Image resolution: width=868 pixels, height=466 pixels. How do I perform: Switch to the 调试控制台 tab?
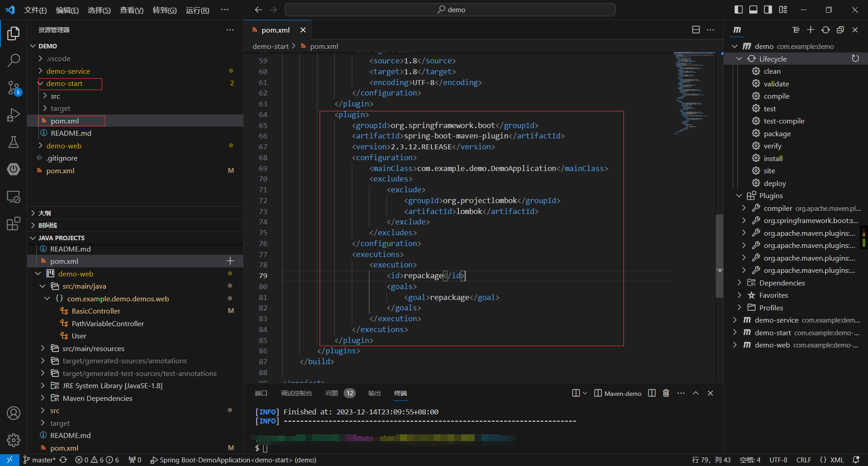pyautogui.click(x=296, y=393)
